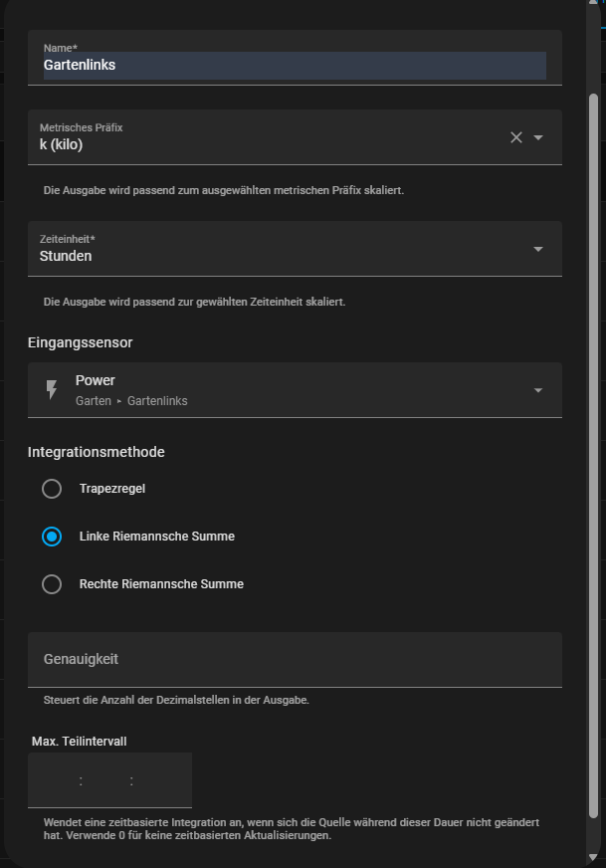Viewport: 606px width, 868px height.
Task: Click the hours box of Max. Teilintervall
Action: (x=56, y=781)
